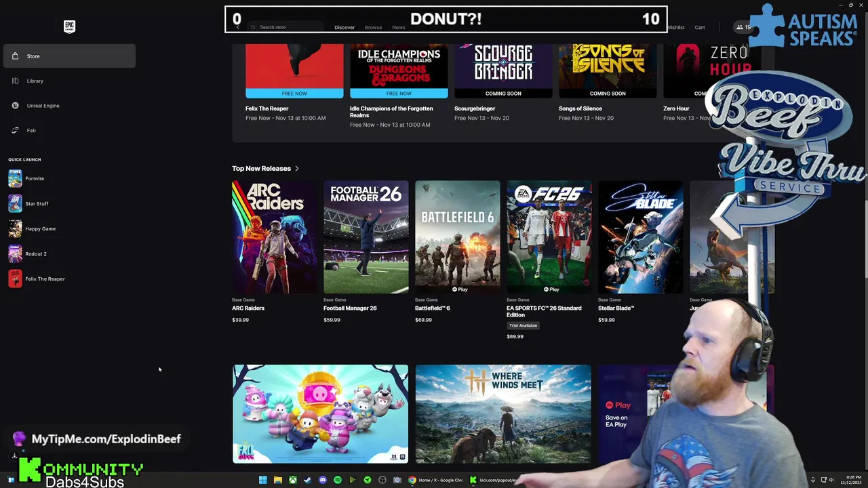Screen dimensions: 868x488
Task: Click the $59.99 Football Manager price
Action: click(332, 320)
